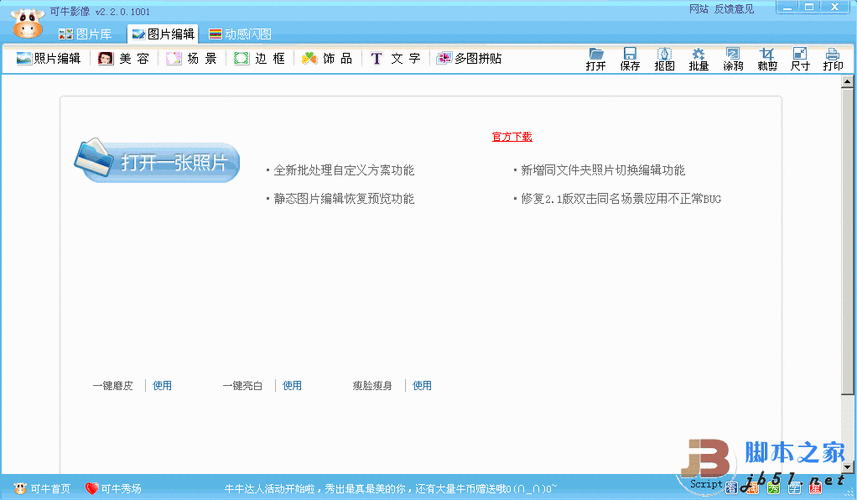This screenshot has height=500, width=857.
Task: Open the 尺寸 resize tool
Action: [800, 59]
